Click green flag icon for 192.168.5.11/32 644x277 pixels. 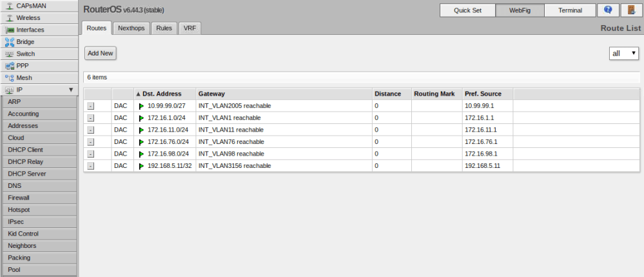tap(141, 166)
